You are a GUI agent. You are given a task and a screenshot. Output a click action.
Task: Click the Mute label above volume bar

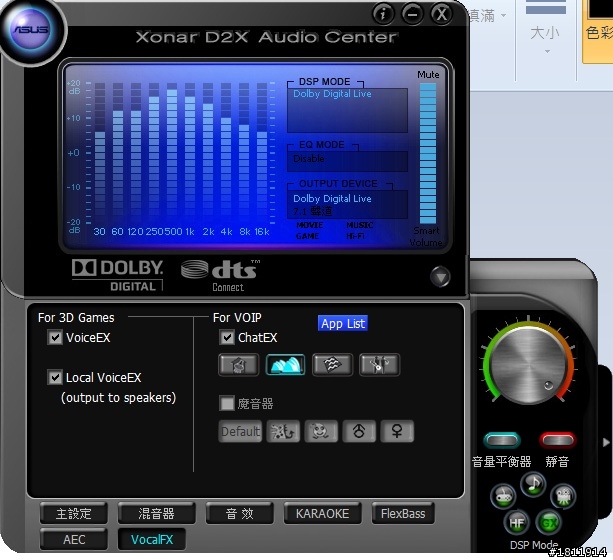pos(428,74)
